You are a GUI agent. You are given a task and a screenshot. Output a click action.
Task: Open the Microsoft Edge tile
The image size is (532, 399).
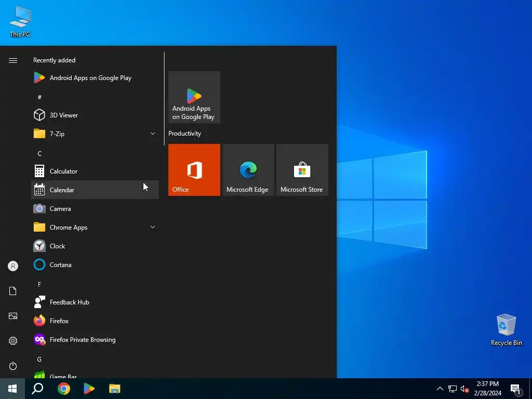pos(248,170)
